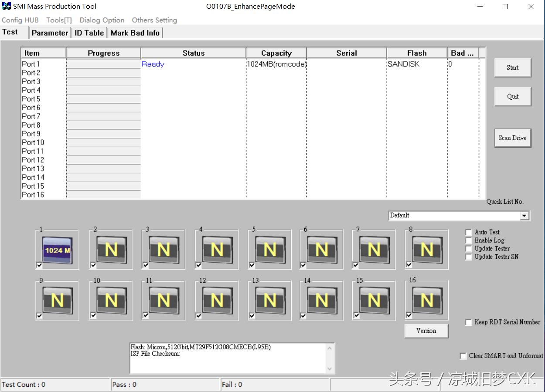Click the port 4 N drive icon
The height and width of the screenshot is (392, 545).
(217, 250)
